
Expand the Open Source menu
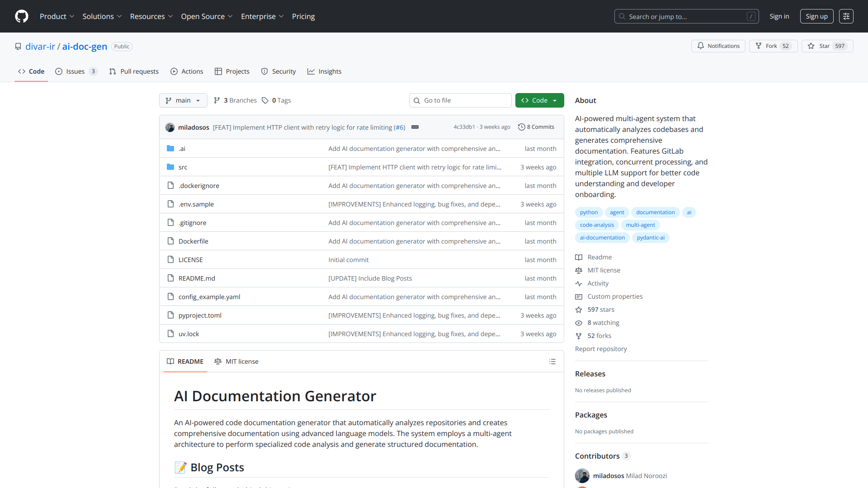[x=207, y=16]
